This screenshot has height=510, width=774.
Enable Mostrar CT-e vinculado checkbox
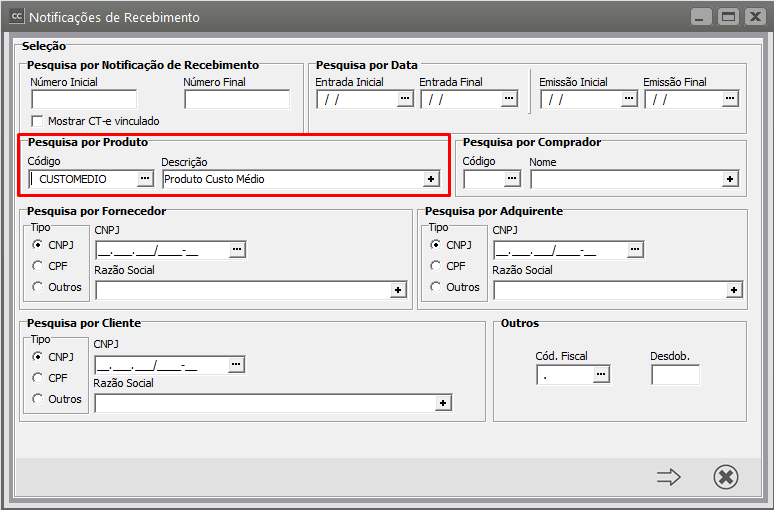[x=37, y=121]
